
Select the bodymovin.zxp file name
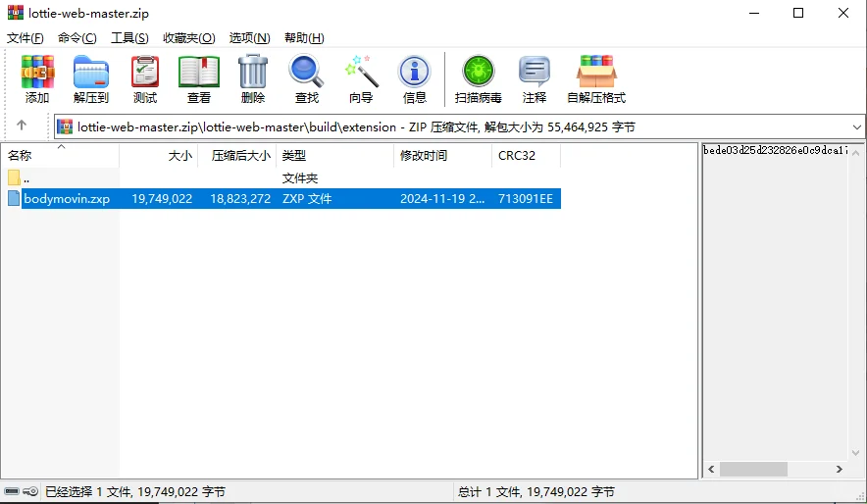pyautogui.click(x=67, y=198)
